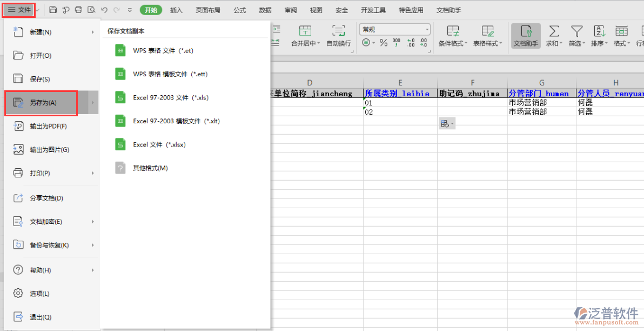Click the 条件格式 conditional formatting icon
The image size is (644, 331).
[x=453, y=31]
